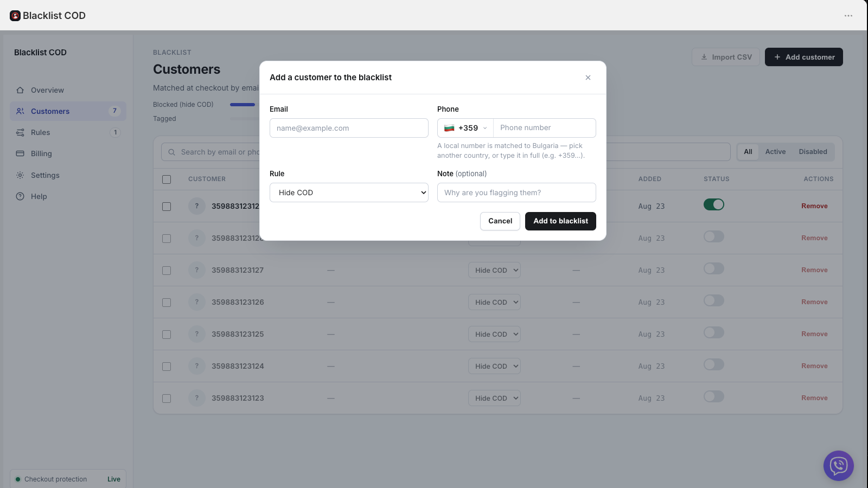The image size is (868, 488).
Task: Click the Settings gear icon in sidebar
Action: pos(20,175)
